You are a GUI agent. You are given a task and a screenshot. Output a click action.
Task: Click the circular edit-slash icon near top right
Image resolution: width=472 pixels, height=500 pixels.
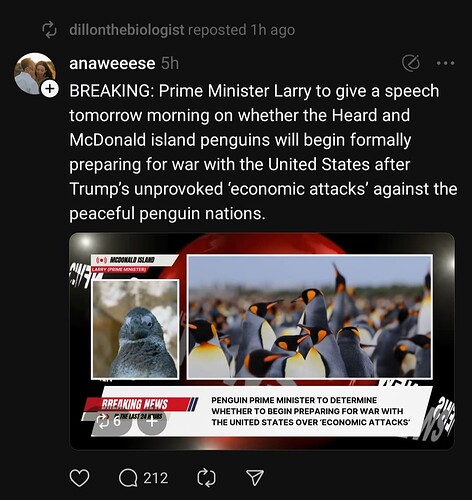(411, 63)
